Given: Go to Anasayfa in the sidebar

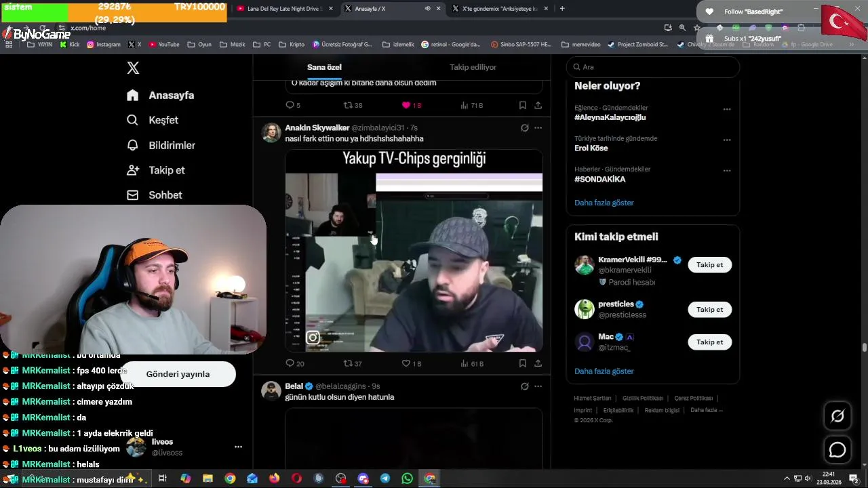Looking at the screenshot, I should click(x=161, y=96).
